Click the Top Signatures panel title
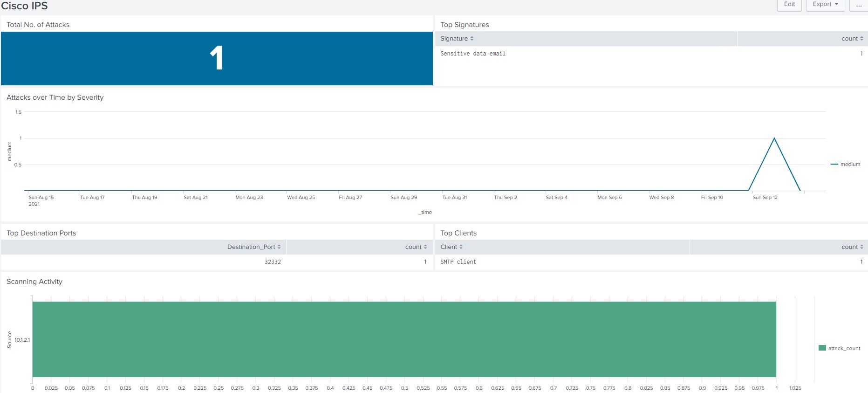 coord(465,25)
